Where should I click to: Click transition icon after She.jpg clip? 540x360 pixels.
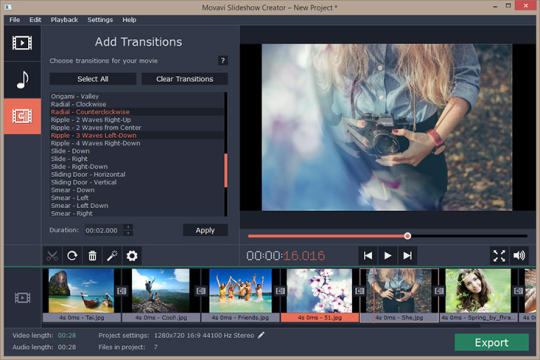(x=439, y=291)
